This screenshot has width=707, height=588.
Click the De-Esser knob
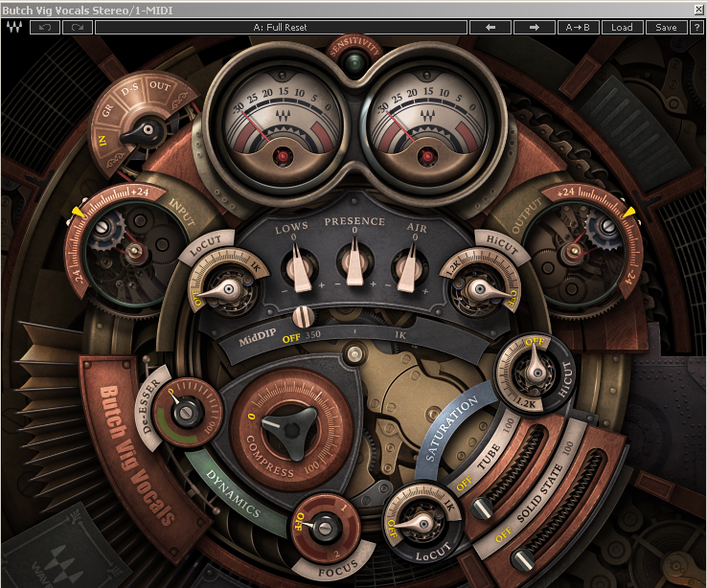point(185,413)
